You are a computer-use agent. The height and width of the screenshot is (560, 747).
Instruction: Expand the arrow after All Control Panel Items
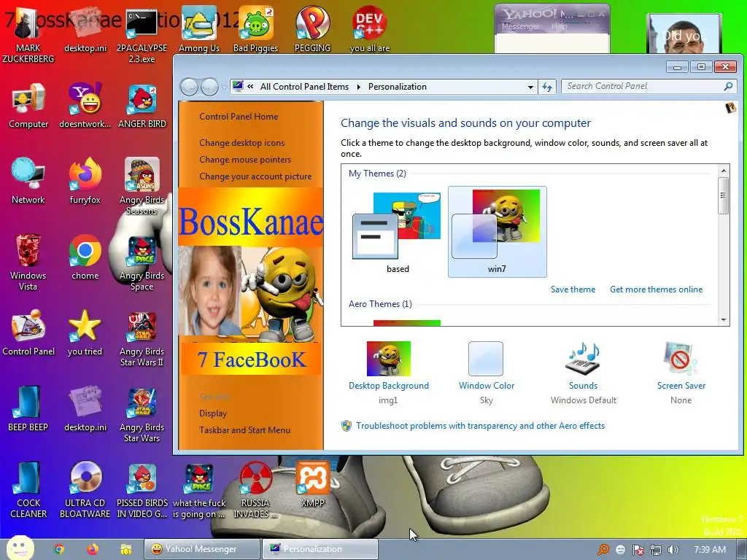(358, 87)
